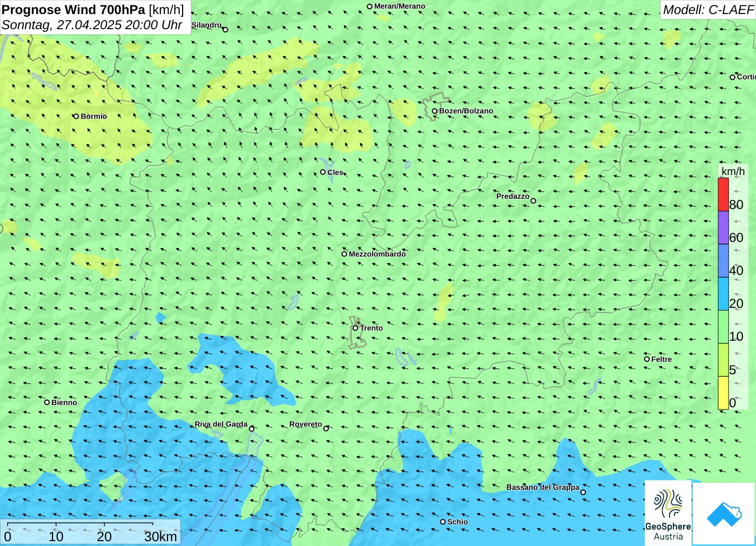Click the Cortina marker at right edge
The width and height of the screenshot is (756, 546).
point(732,77)
